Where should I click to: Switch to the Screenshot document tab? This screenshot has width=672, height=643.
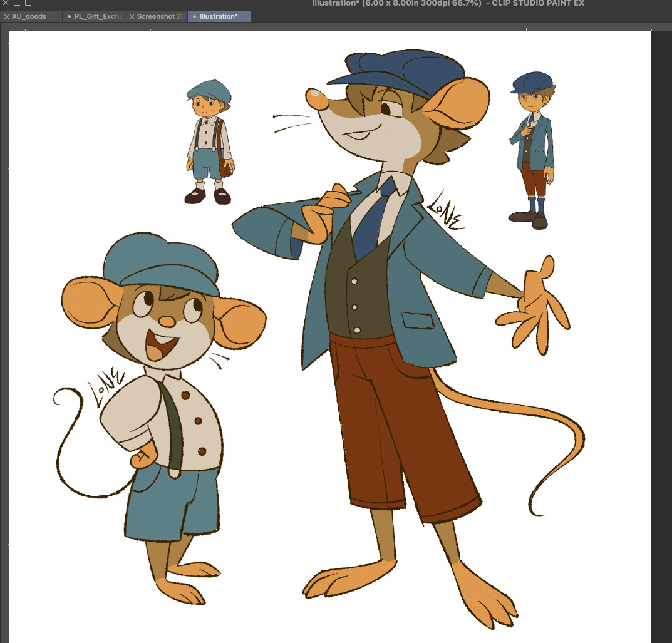(x=161, y=16)
